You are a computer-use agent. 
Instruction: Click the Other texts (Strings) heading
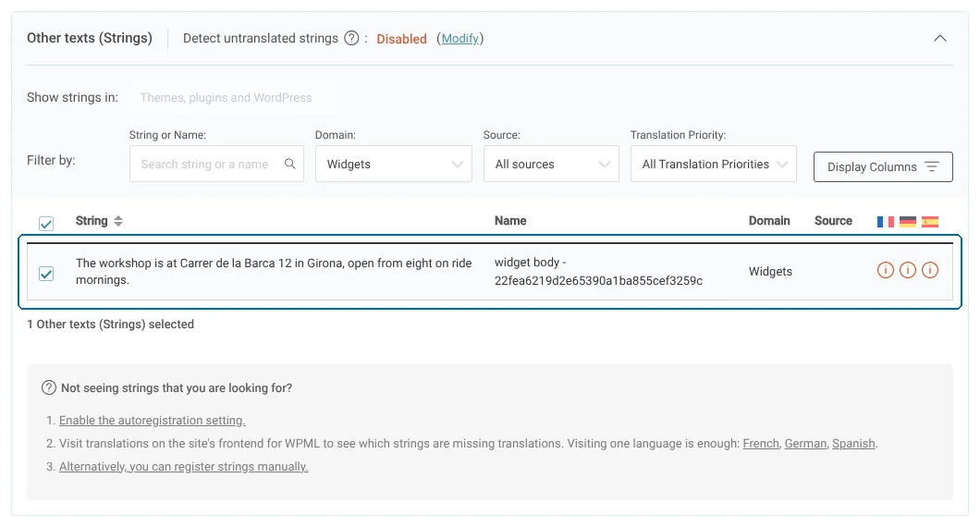pyautogui.click(x=90, y=38)
